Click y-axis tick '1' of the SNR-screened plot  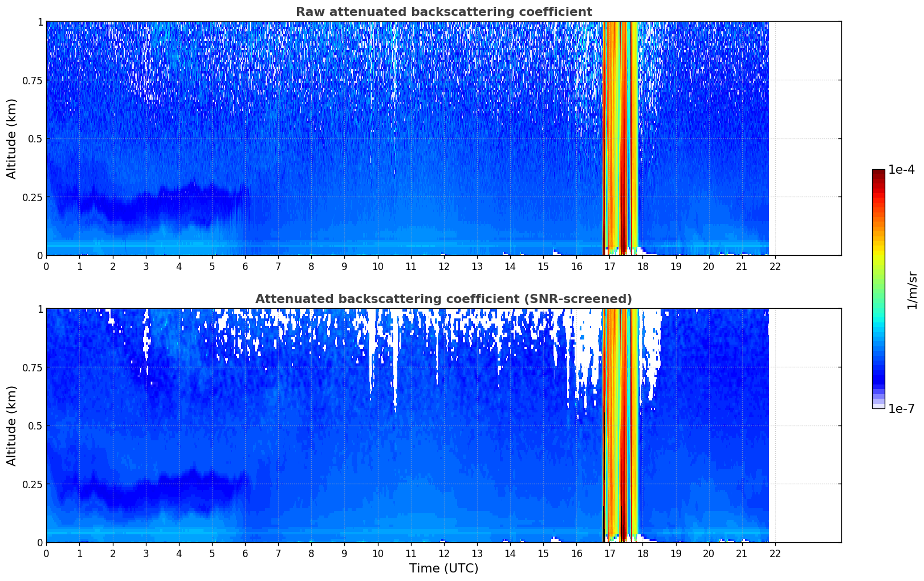[40, 309]
